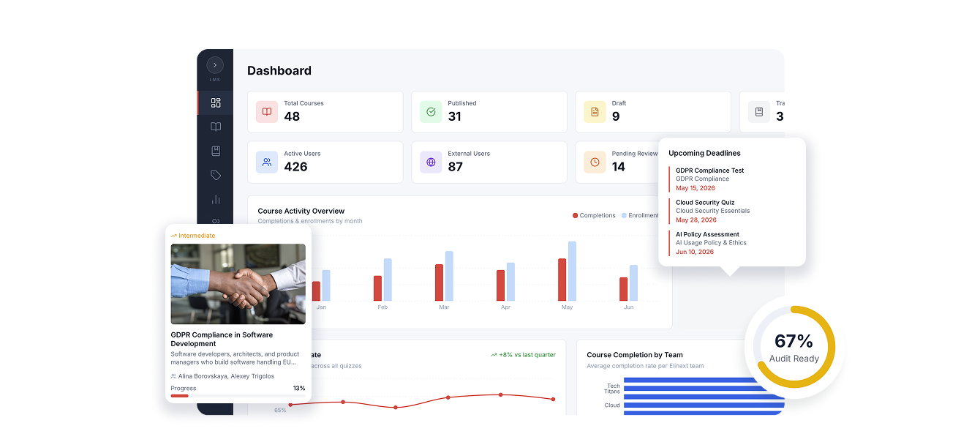The height and width of the screenshot is (434, 980).
Task: Click the handshake course thumbnail
Action: coord(238,284)
